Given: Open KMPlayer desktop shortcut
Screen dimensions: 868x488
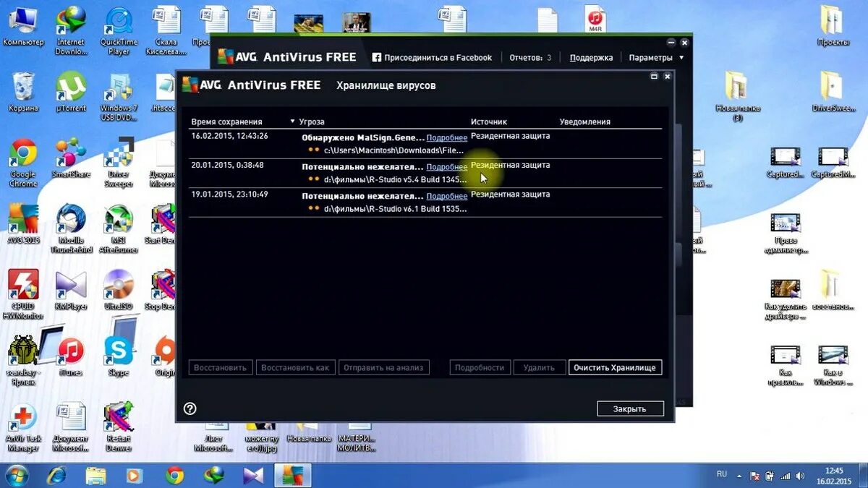Looking at the screenshot, I should coord(71,290).
